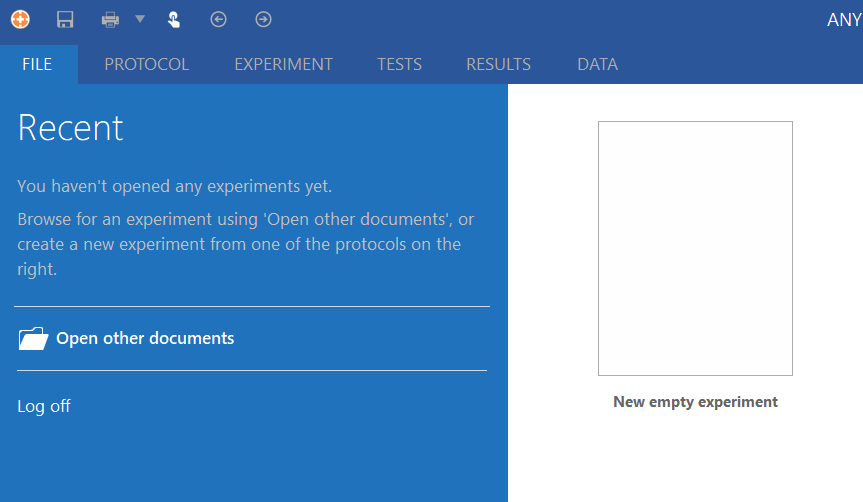Click the open folder icon

[x=33, y=339]
